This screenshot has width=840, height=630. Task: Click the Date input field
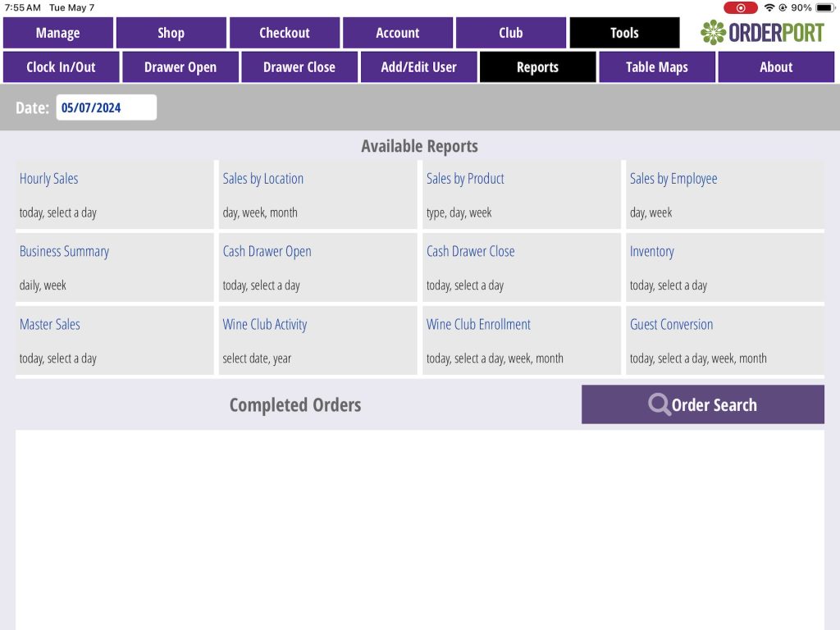pos(106,107)
